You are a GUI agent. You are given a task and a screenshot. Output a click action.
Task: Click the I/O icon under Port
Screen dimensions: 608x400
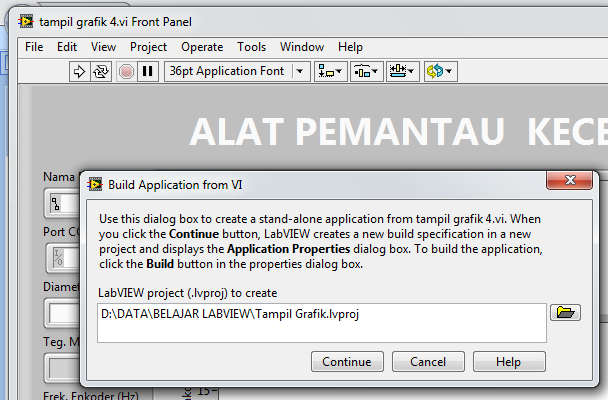[x=58, y=257]
